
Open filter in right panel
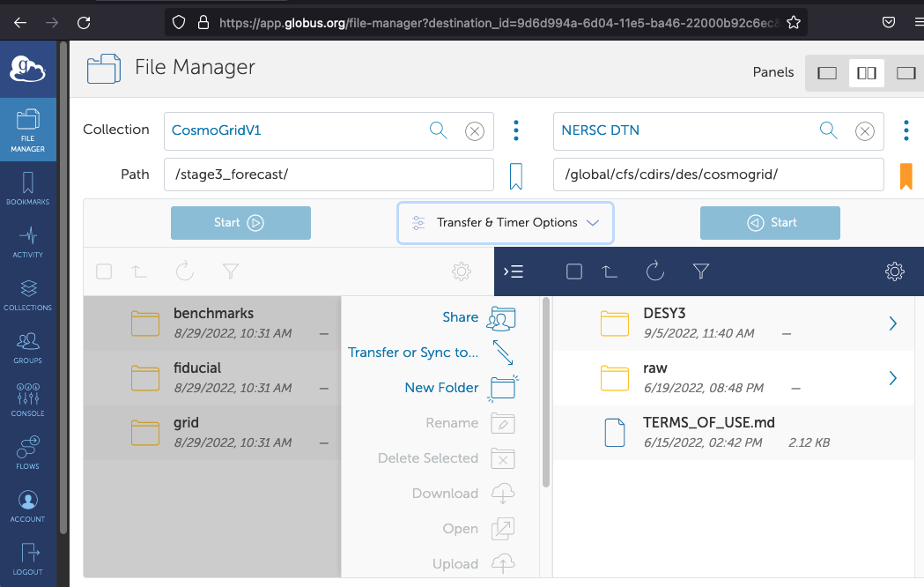point(700,271)
